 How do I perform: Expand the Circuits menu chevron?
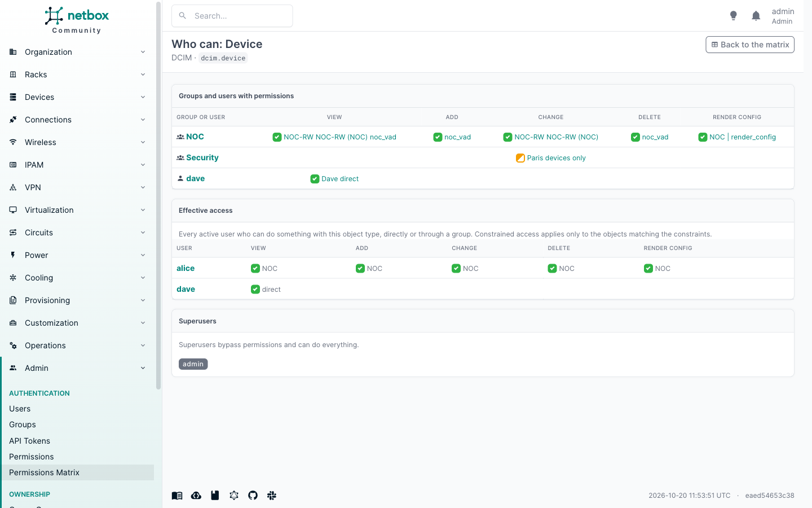tap(143, 233)
